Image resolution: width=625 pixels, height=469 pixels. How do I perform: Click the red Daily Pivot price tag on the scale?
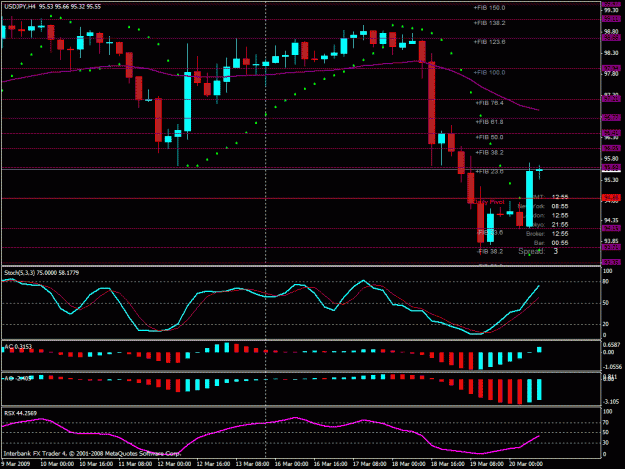pos(611,198)
